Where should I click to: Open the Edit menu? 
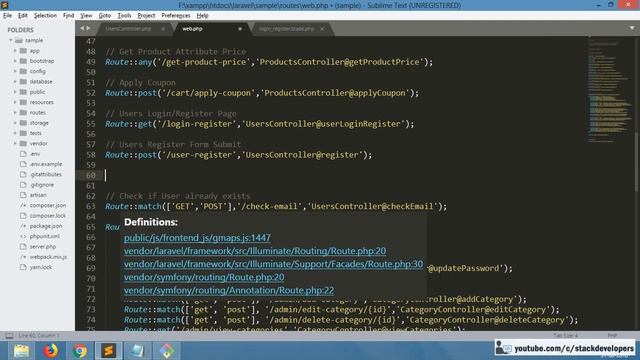22,16
